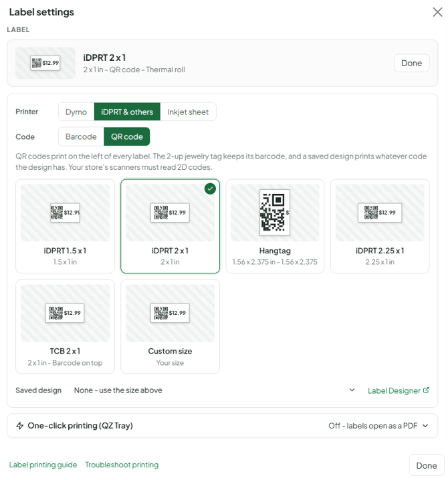Choose the iDPRT 2 x 1 label card

tap(170, 226)
